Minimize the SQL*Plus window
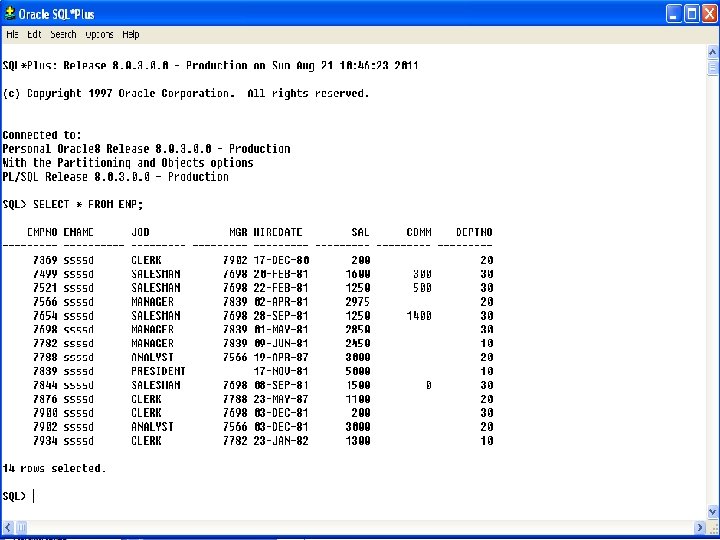The width and height of the screenshot is (720, 540). [674, 14]
